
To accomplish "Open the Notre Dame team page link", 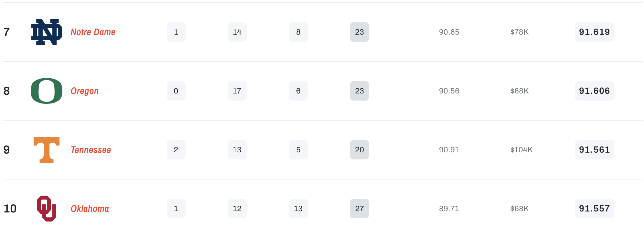I will pyautogui.click(x=93, y=32).
